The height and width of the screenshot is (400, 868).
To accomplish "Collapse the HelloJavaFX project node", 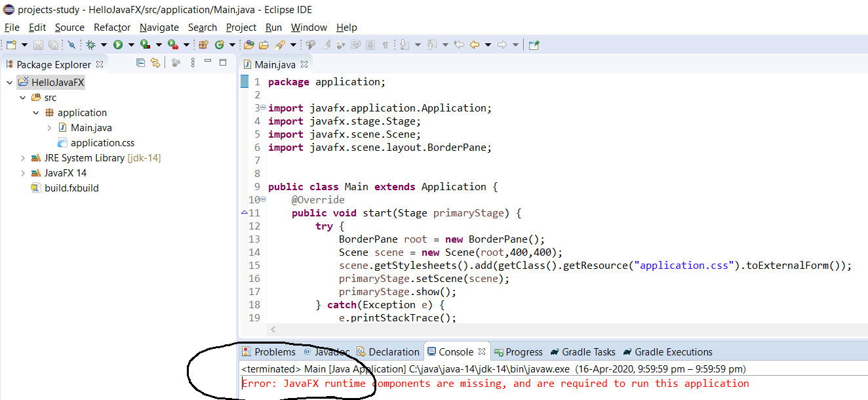I will coord(9,83).
